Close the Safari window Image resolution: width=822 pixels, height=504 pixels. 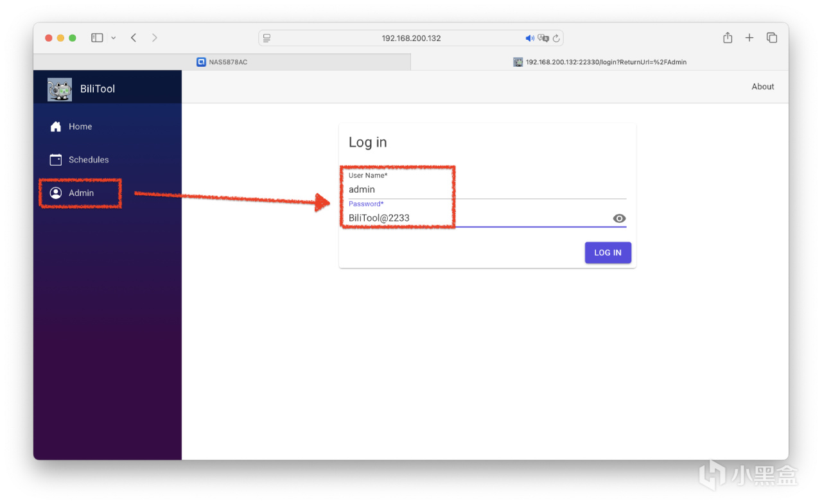pyautogui.click(x=49, y=38)
